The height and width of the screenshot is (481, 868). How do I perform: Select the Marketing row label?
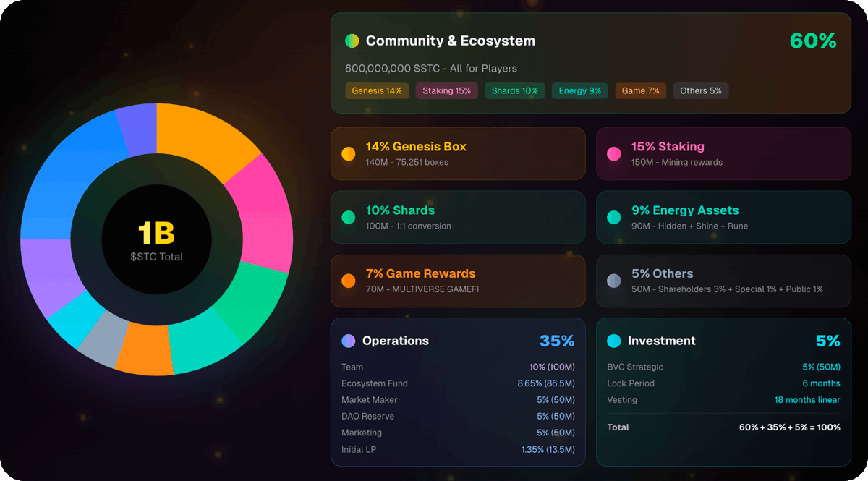[362, 433]
